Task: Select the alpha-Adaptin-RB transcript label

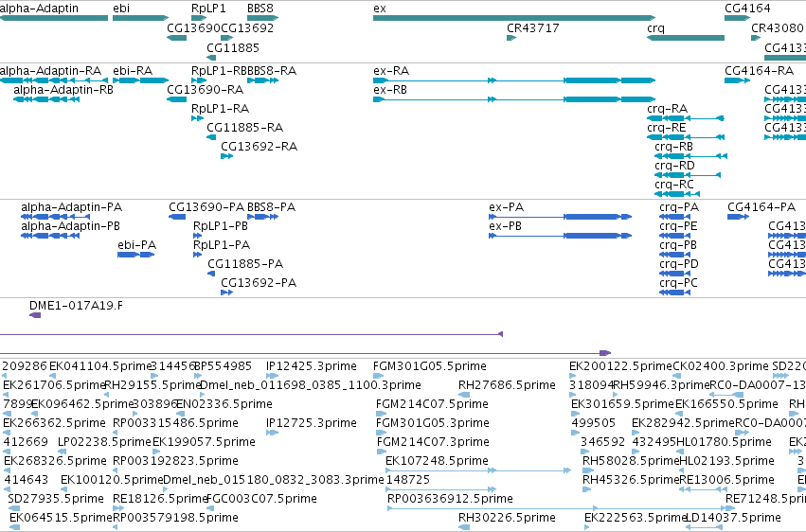Action: 63,90
